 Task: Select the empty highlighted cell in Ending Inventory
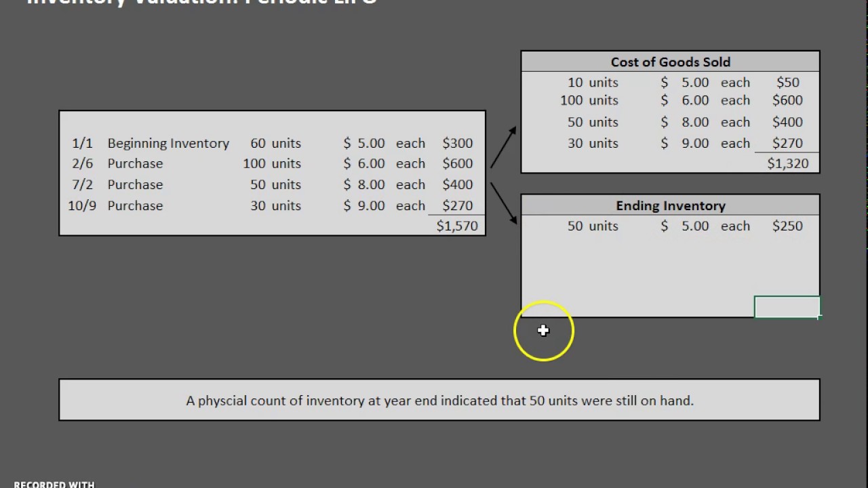coord(787,307)
